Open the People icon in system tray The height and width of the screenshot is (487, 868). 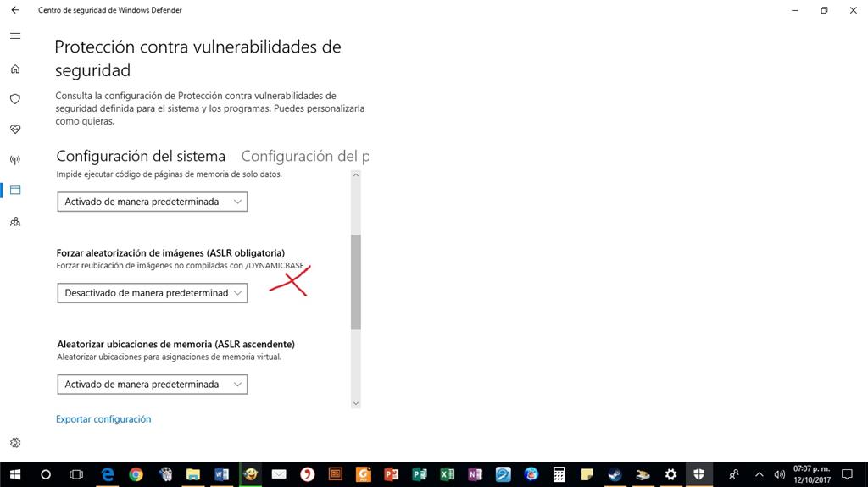tap(734, 474)
